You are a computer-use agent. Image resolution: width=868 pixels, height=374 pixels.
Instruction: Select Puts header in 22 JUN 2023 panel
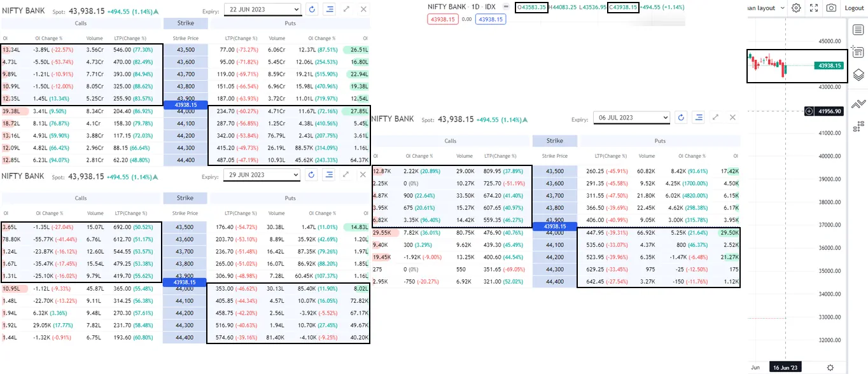[x=290, y=24]
